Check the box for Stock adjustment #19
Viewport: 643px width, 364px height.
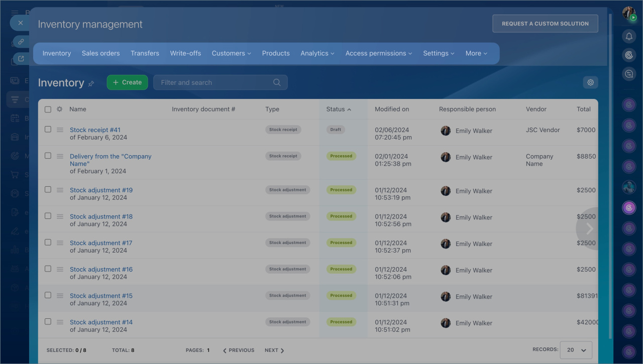click(48, 190)
